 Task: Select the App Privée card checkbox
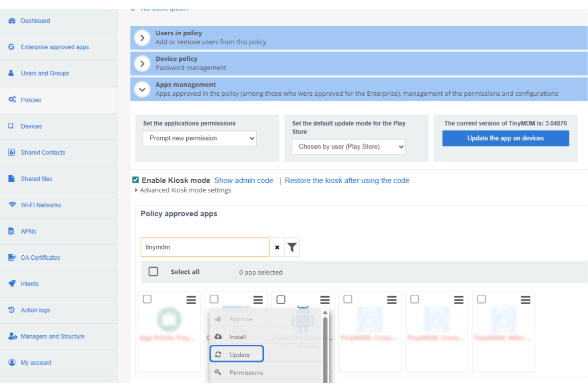tap(147, 299)
